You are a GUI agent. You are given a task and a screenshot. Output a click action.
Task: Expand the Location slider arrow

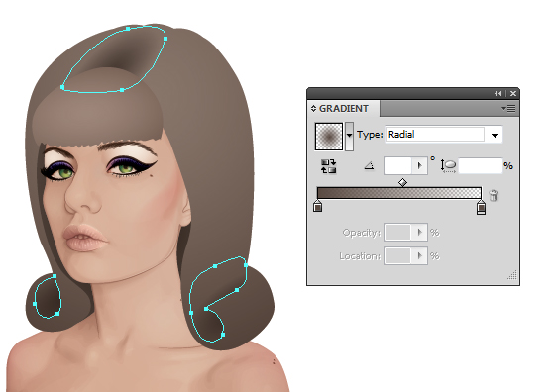(x=419, y=255)
